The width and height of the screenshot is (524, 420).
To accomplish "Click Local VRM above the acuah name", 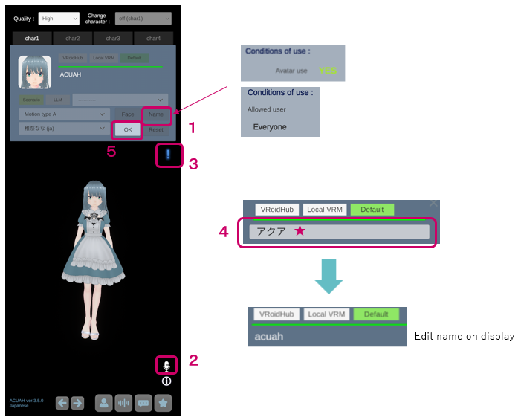I will click(326, 314).
